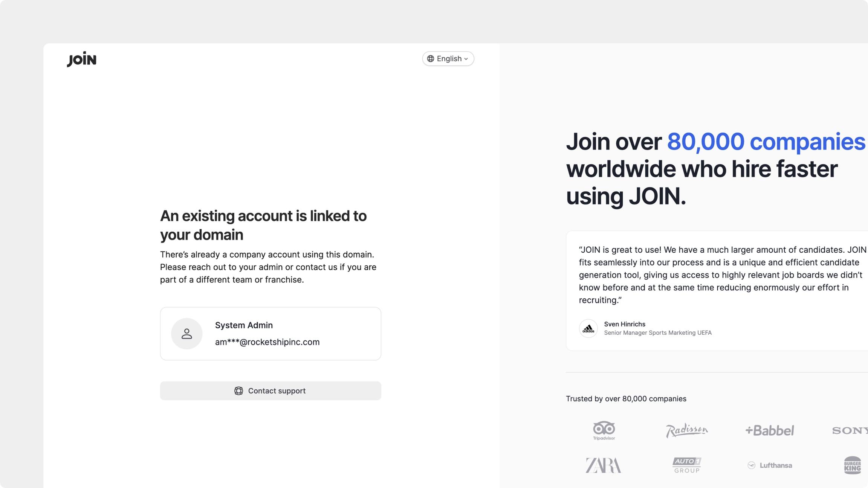Click the Lufthansa logo
Screen dimensions: 868x488
point(770,465)
